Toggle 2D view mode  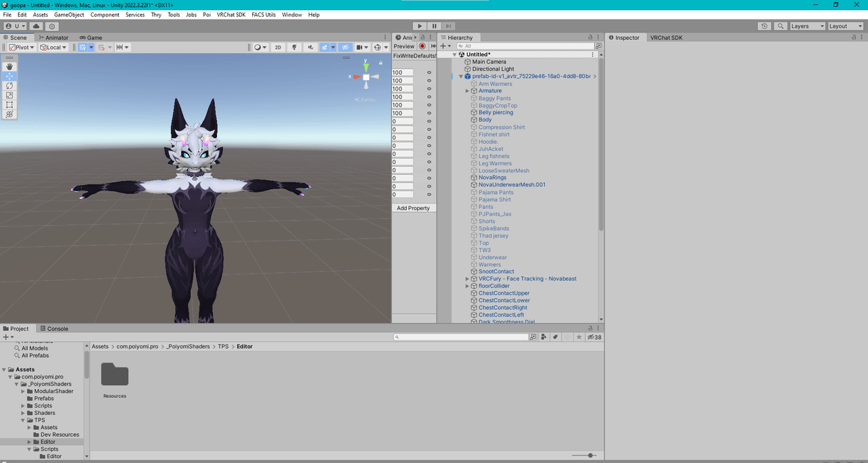click(277, 47)
